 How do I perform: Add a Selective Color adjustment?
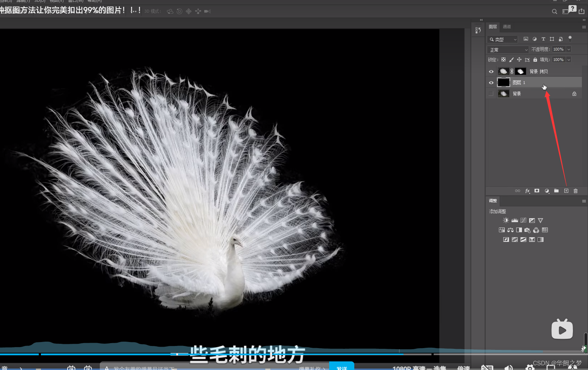pos(532,240)
